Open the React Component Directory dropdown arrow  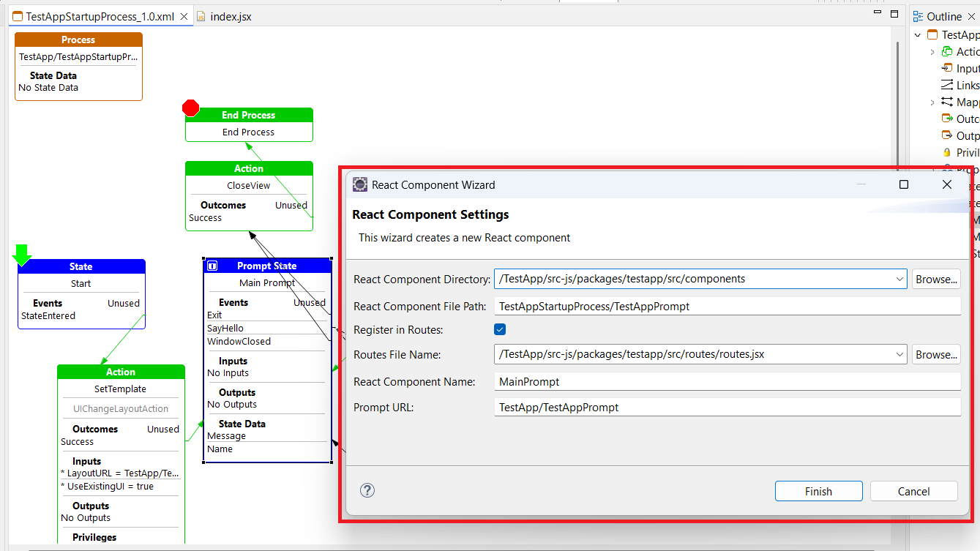900,279
